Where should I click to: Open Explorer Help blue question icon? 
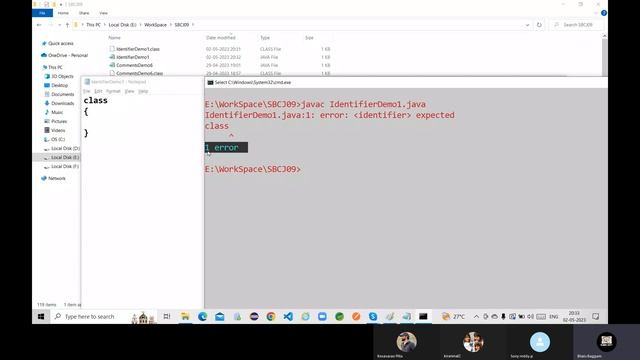point(604,13)
